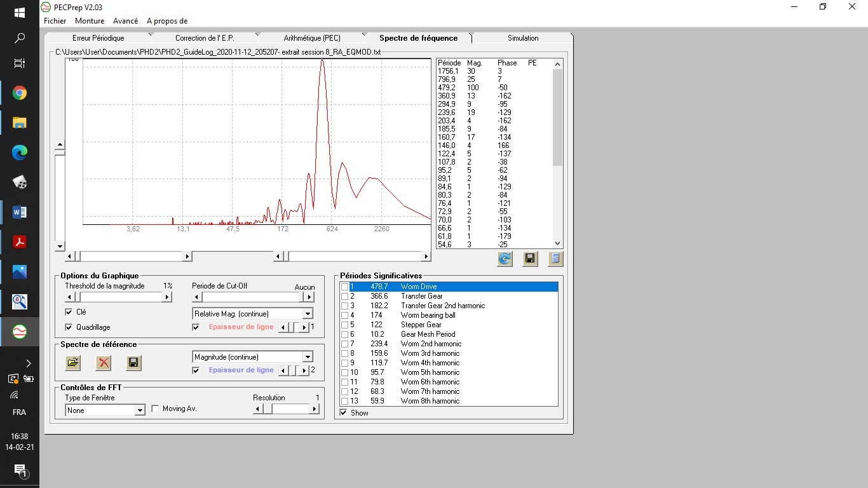Save the reference spectrum with the floppy disk icon
868x488 pixels.
point(133,363)
